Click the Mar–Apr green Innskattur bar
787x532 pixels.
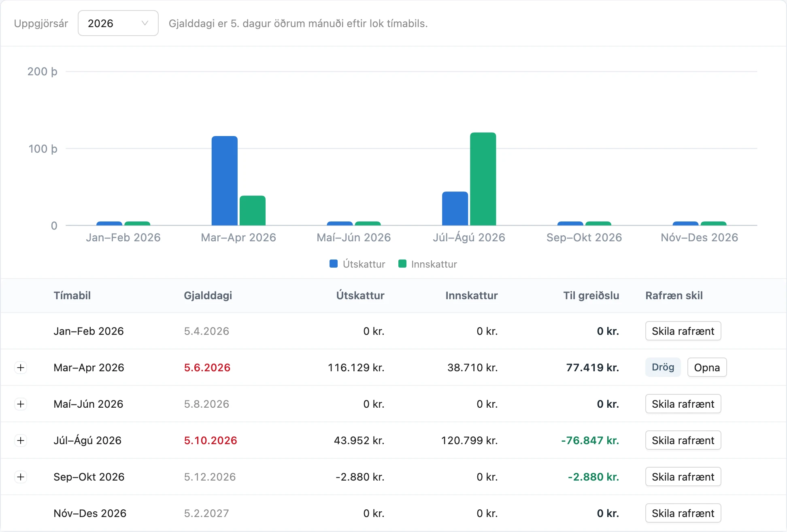(253, 211)
